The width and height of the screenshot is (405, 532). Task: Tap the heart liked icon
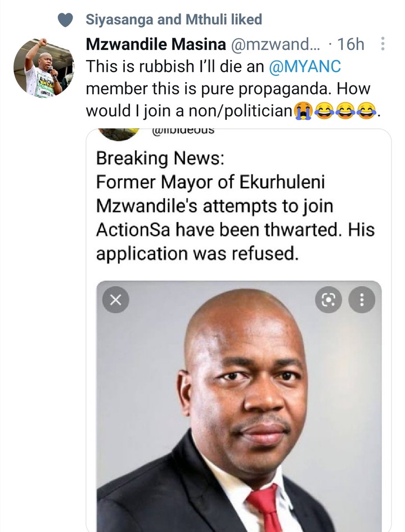pos(65,20)
